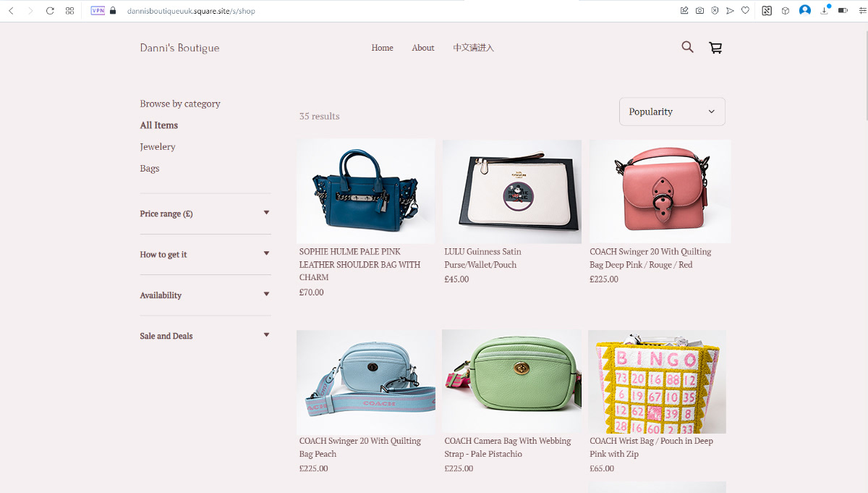The width and height of the screenshot is (868, 493).
Task: Open the shopping cart icon
Action: [x=715, y=48]
